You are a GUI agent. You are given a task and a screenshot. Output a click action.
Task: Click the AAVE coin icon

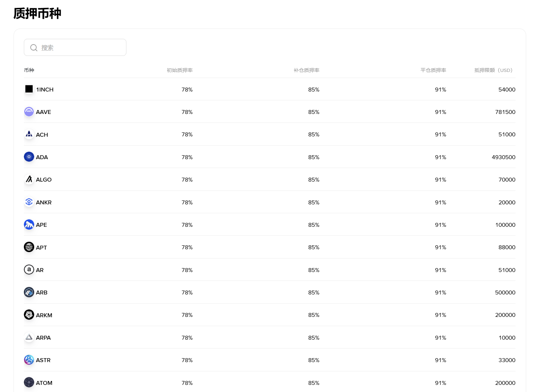pos(29,112)
